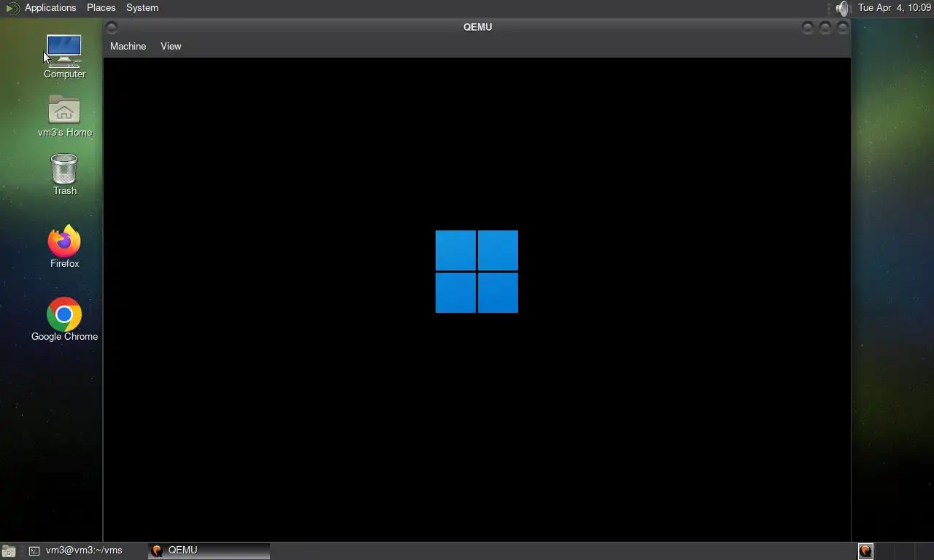Open the Places menu
Screen dimensions: 934x560
(x=101, y=7)
